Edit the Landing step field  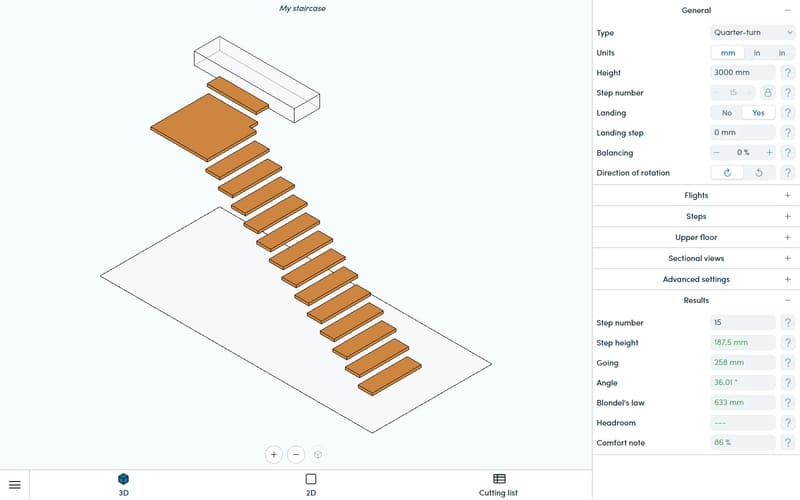click(742, 133)
